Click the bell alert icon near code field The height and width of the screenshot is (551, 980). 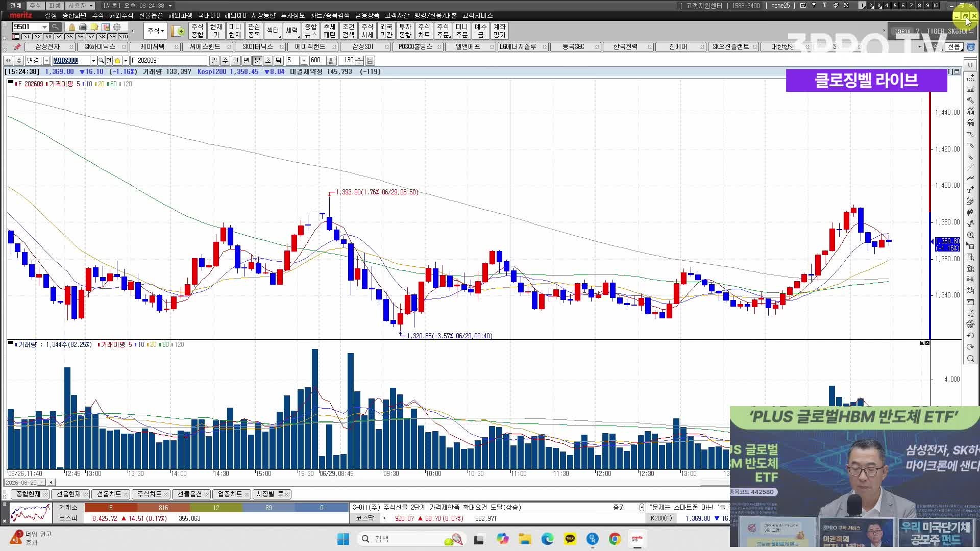click(117, 60)
